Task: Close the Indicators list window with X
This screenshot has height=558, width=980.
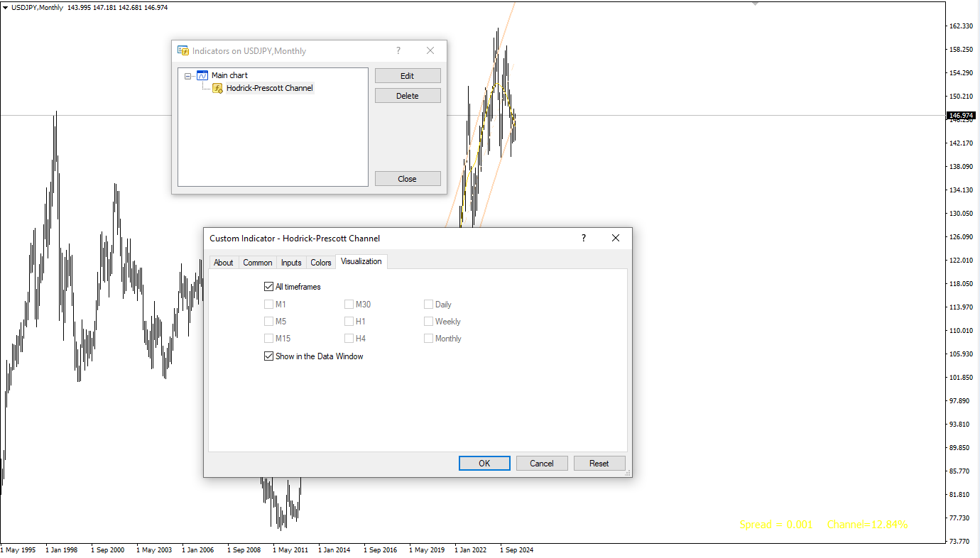Action: pyautogui.click(x=430, y=51)
